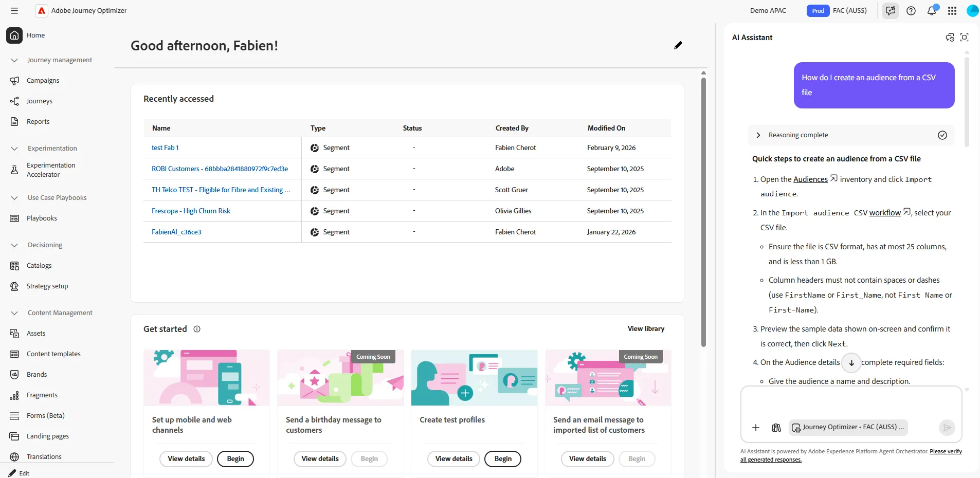Collapse the Use Case Playbooks section

pyautogui.click(x=14, y=198)
